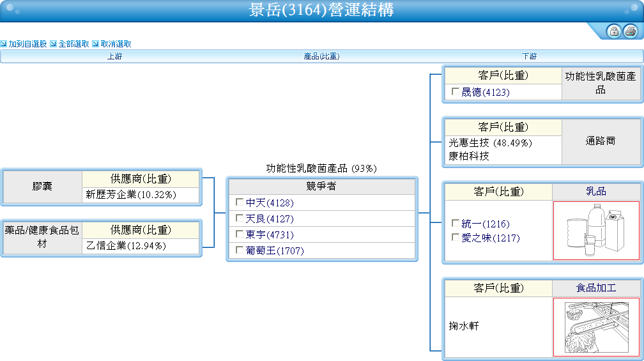Image resolution: width=644 pixels, height=361 pixels.
Task: Click the 下游 column header
Action: click(x=530, y=56)
